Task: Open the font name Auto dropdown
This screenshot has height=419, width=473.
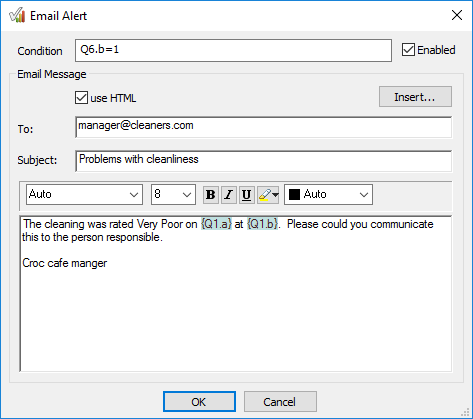Action: [x=84, y=194]
